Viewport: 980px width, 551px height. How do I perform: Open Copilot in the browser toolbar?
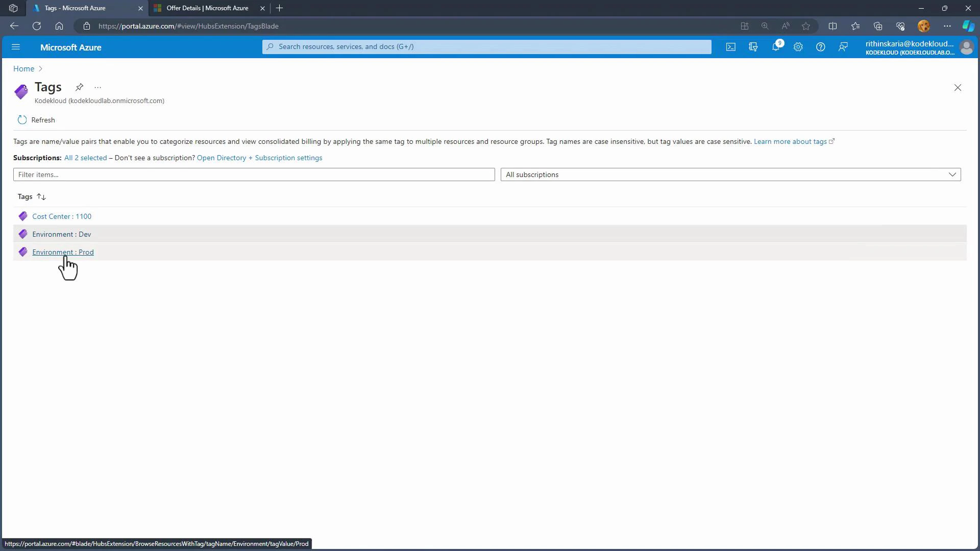point(967,26)
